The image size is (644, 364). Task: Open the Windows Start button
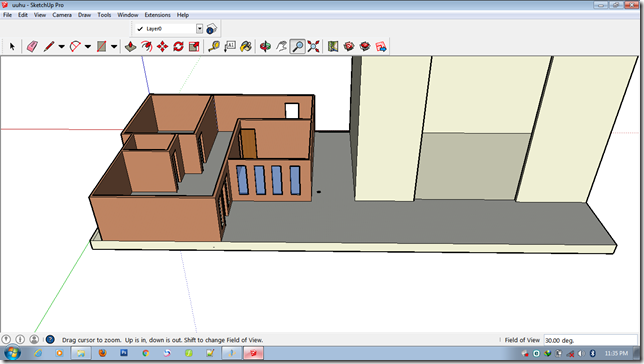(12, 353)
